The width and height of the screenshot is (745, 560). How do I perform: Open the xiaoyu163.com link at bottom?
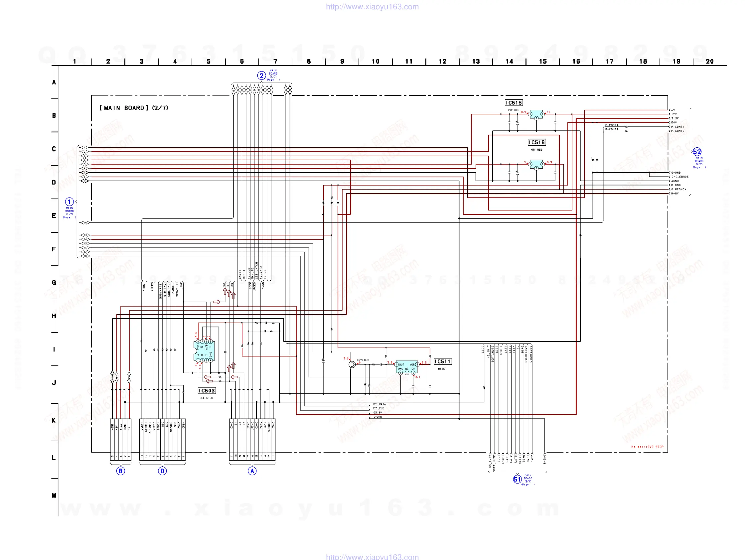tap(372, 557)
